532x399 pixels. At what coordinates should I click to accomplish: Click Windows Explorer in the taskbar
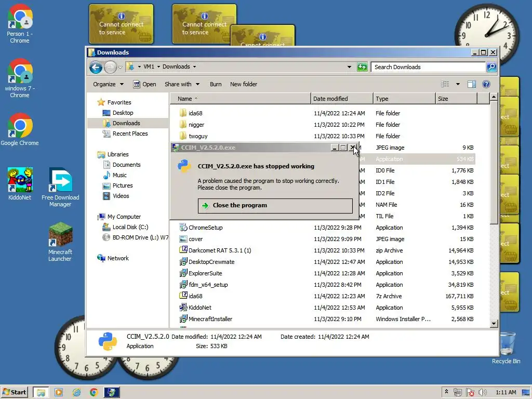coord(41,393)
